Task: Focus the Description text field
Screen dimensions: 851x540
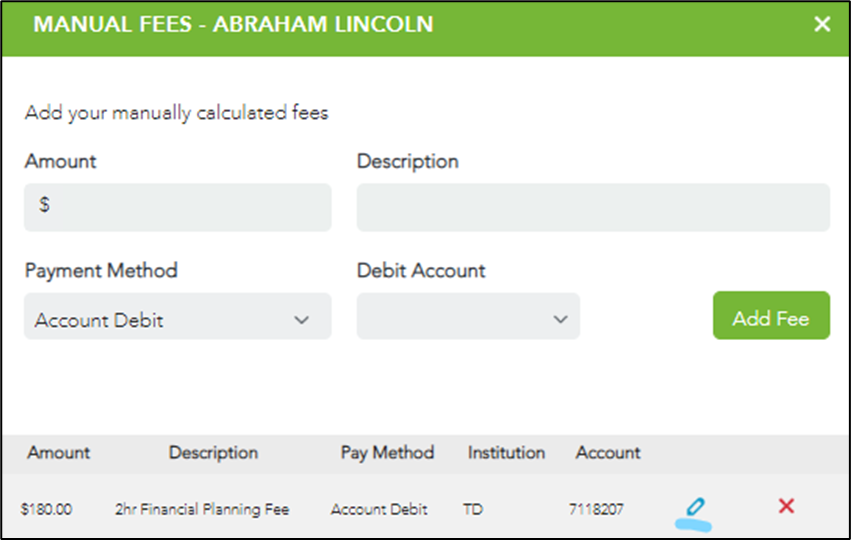Action: point(593,207)
